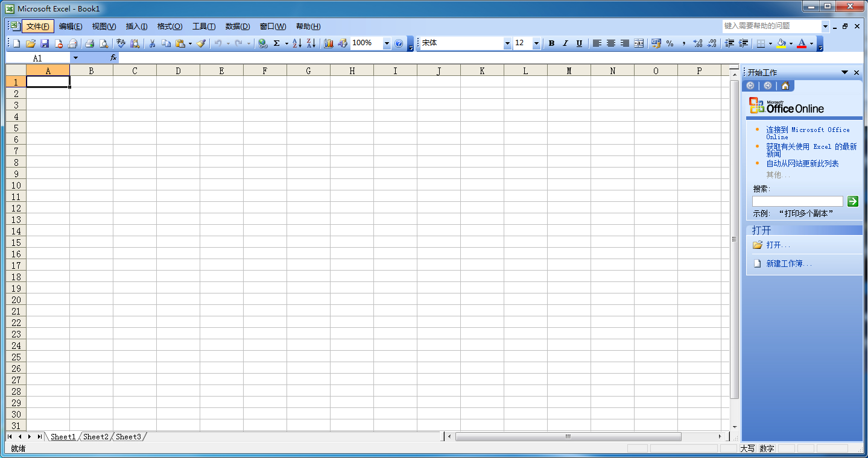Click 连接到 Microsoft Office Online link

808,133
